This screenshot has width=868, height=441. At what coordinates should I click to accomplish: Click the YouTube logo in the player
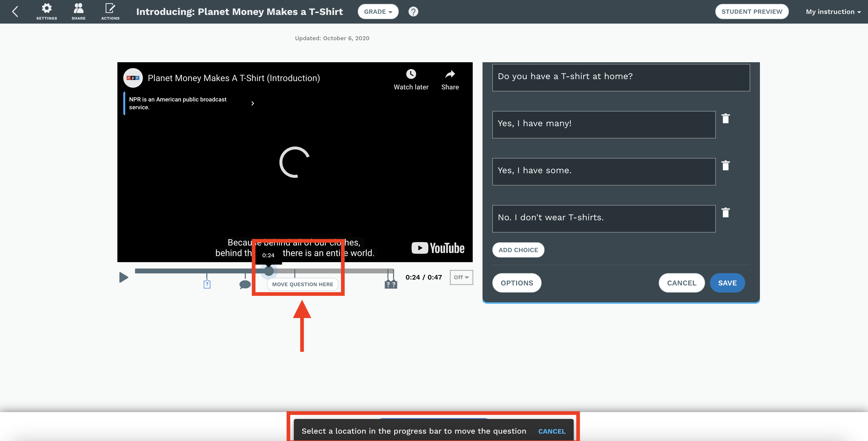coord(438,248)
